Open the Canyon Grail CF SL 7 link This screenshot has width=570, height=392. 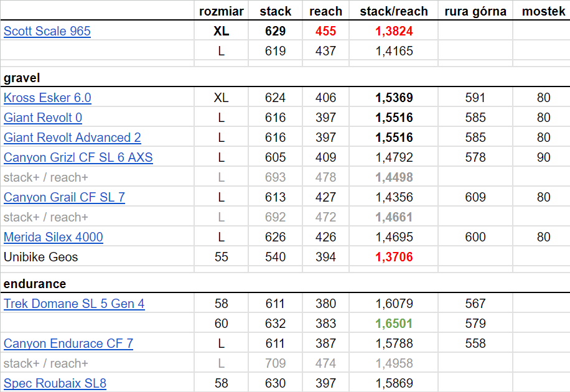click(64, 197)
